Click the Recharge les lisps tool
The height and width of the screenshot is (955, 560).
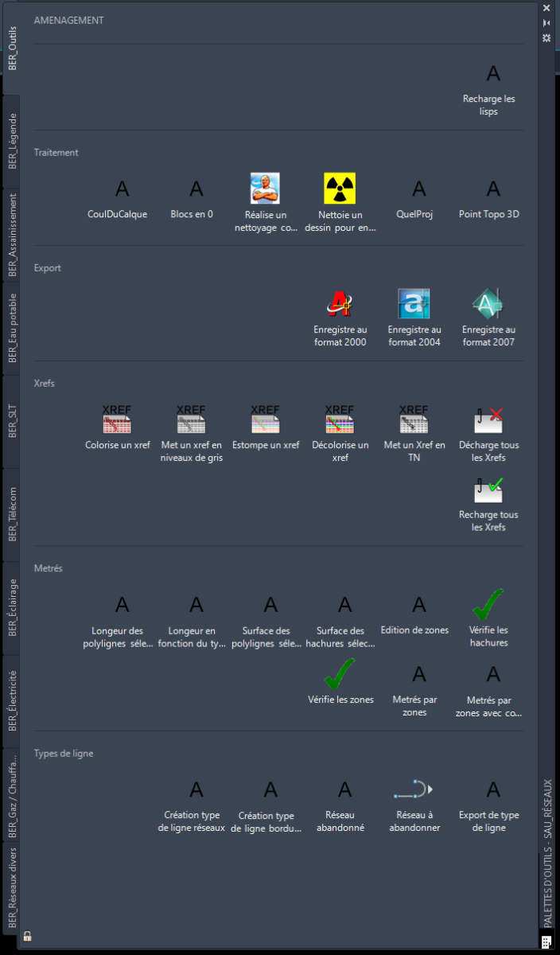point(489,89)
